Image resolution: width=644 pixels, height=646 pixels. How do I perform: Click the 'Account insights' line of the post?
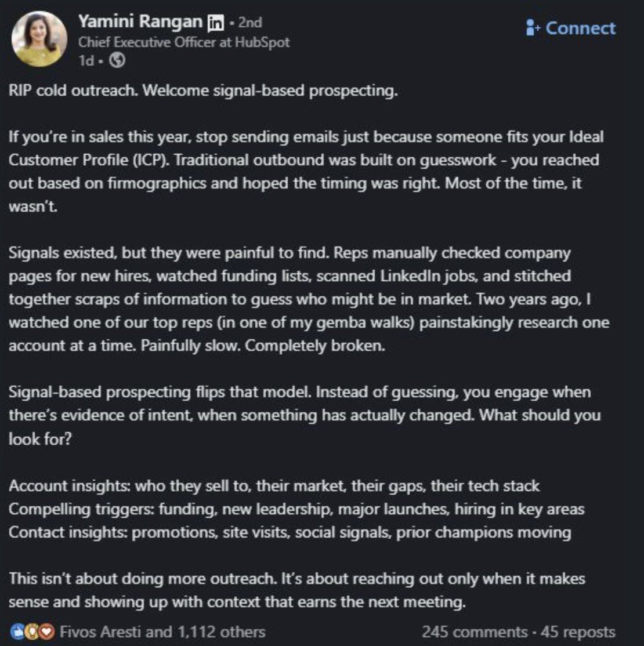pos(274,486)
